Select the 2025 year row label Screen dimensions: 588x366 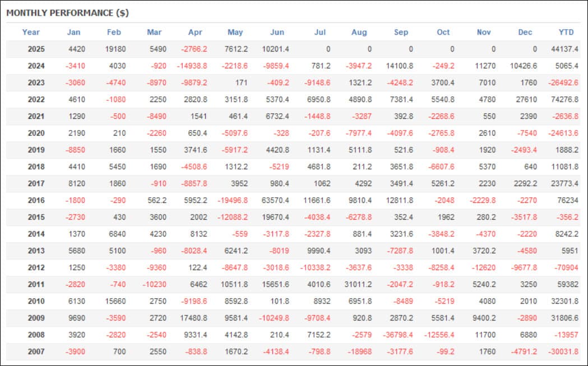36,49
